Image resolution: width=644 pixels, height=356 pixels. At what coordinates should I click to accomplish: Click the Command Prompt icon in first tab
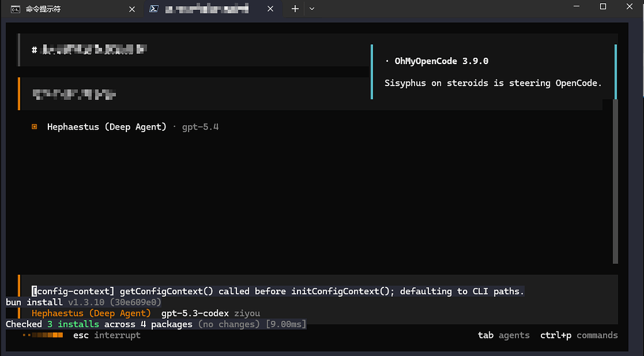[x=15, y=9]
